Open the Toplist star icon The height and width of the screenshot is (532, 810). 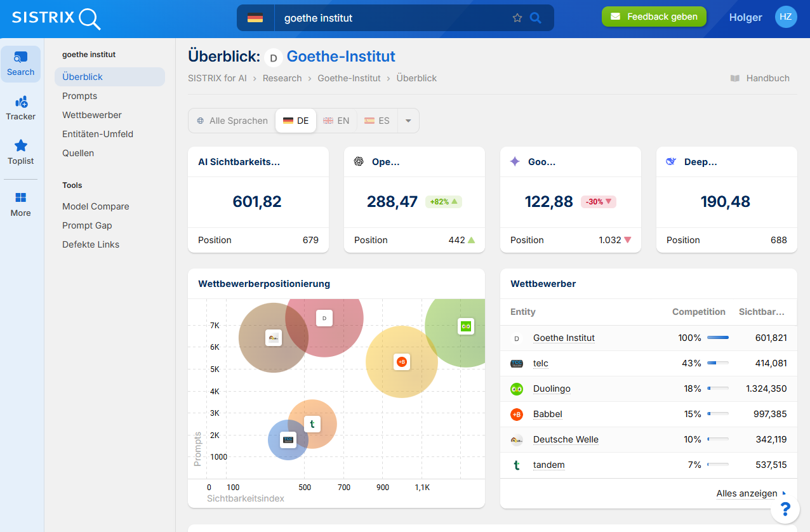click(20, 147)
